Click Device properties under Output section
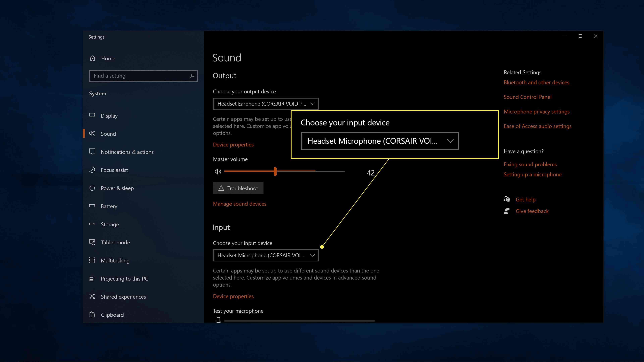The image size is (644, 362). (x=233, y=144)
